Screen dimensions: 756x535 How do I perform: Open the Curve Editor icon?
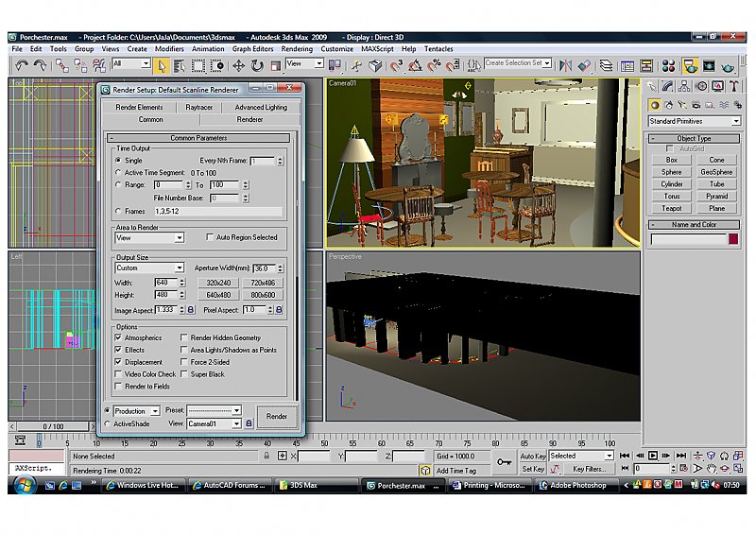[x=627, y=65]
